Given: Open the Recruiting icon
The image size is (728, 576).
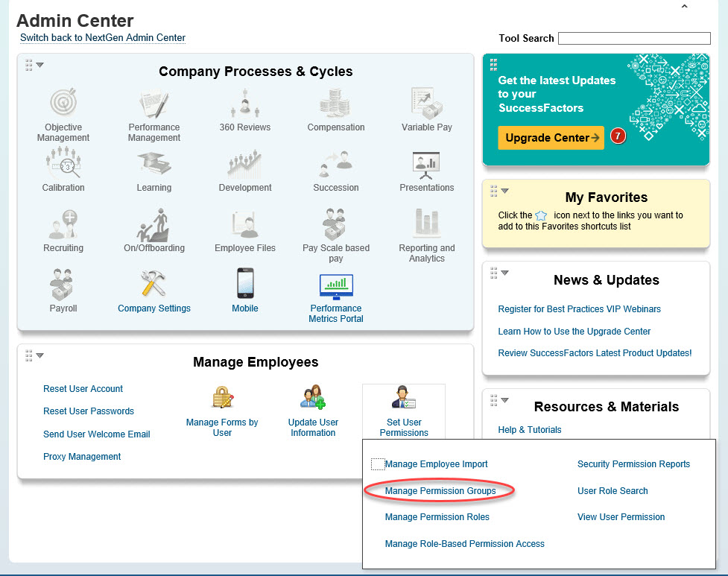Looking at the screenshot, I should [63, 224].
